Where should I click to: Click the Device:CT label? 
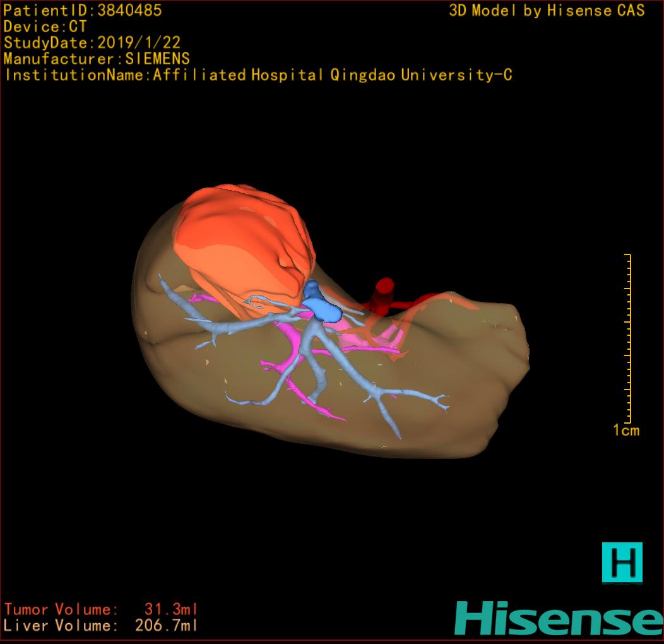tap(45, 27)
